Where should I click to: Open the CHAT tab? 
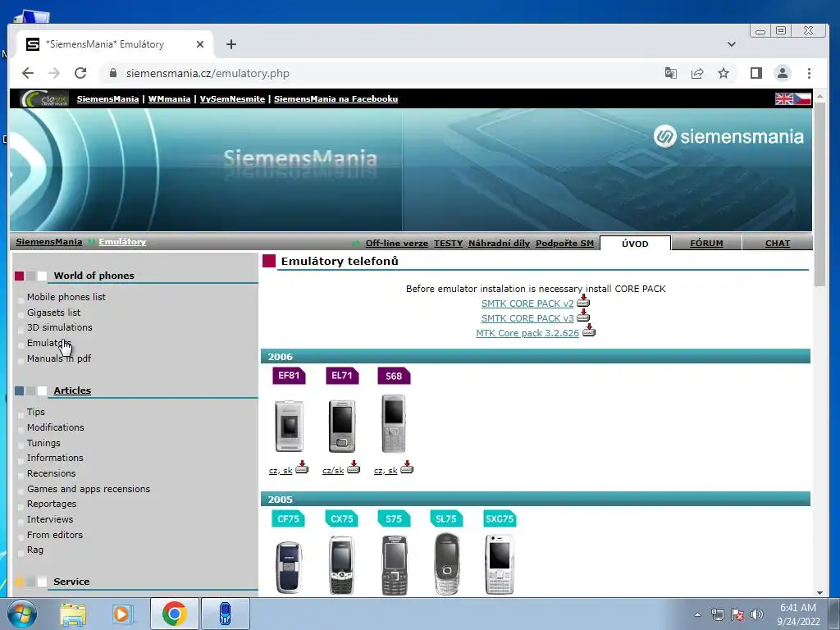pyautogui.click(x=778, y=243)
